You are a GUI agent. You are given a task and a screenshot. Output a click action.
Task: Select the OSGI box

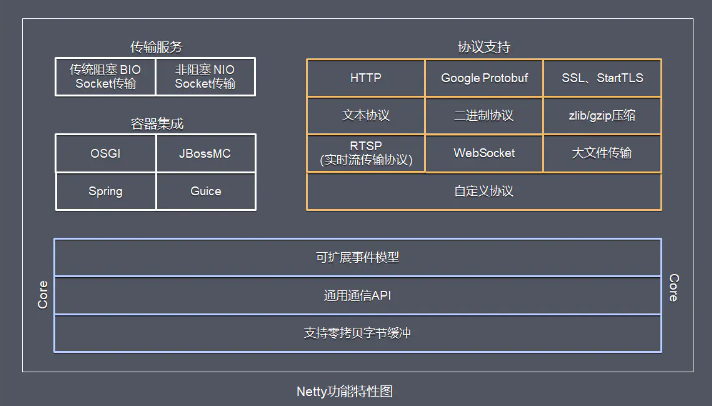click(105, 153)
